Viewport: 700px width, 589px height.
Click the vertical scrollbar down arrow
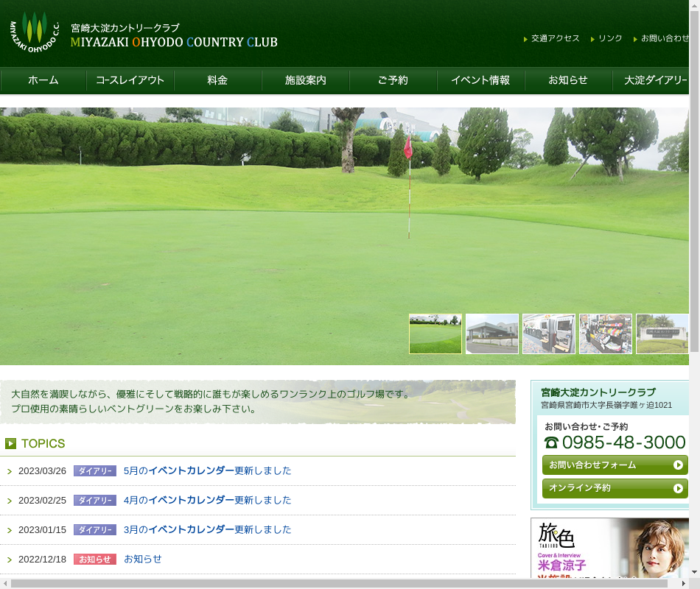[694, 571]
